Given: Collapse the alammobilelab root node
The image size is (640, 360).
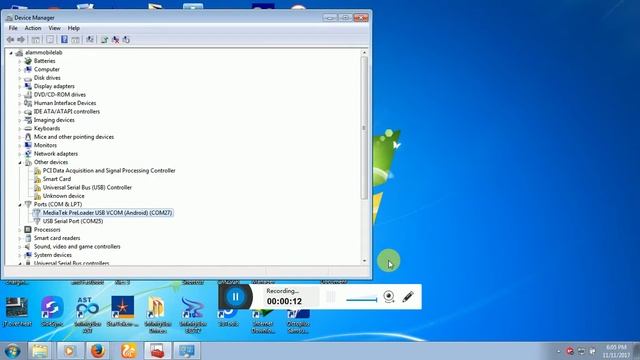Looking at the screenshot, I should tap(11, 53).
